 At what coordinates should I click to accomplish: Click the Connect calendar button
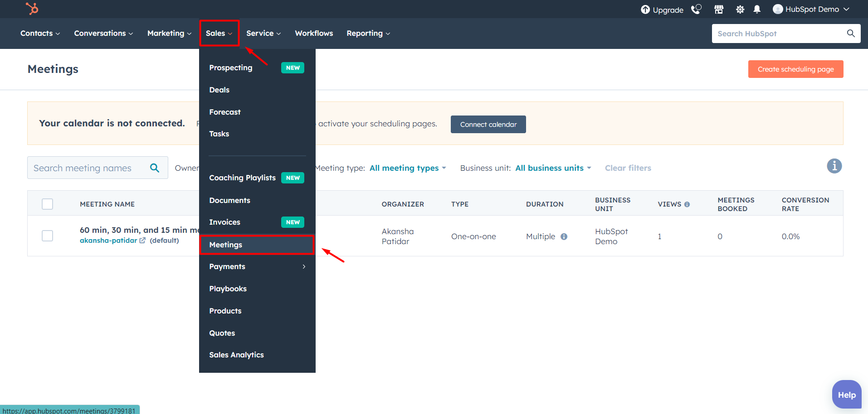[488, 124]
